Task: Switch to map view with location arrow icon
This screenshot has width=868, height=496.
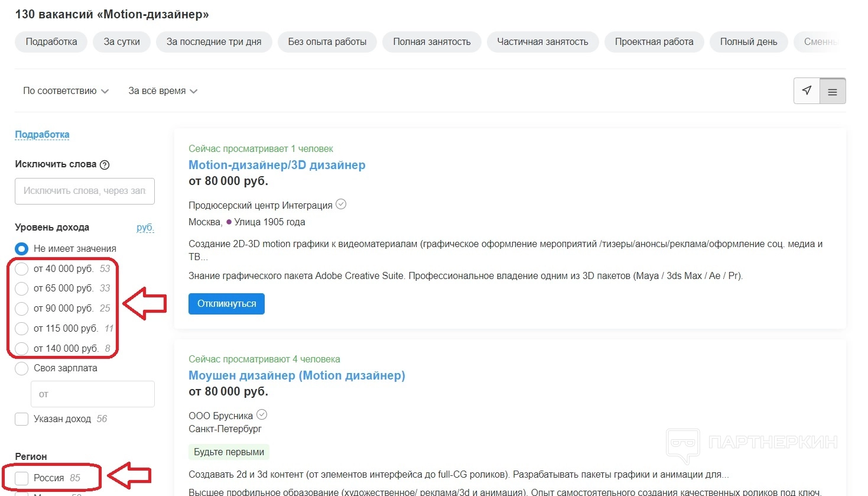Action: click(807, 91)
